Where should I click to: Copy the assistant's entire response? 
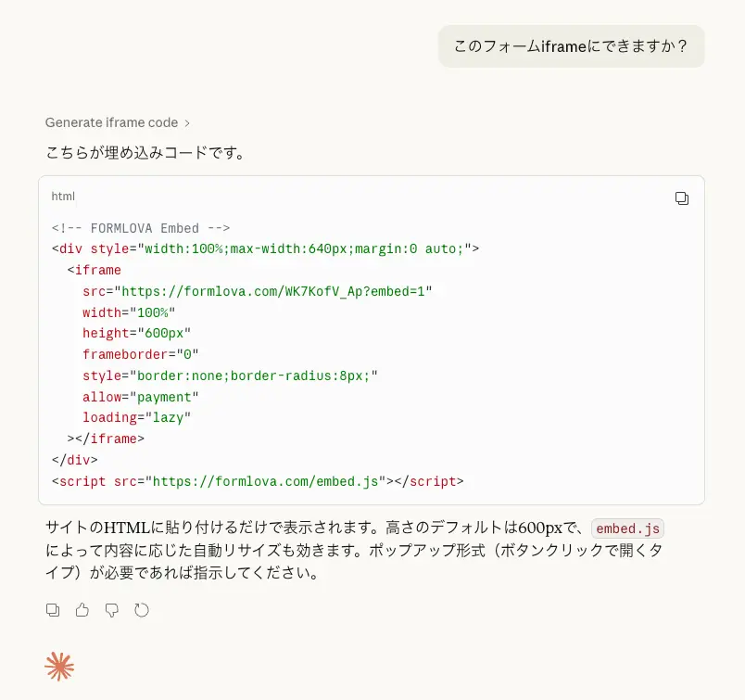52,609
